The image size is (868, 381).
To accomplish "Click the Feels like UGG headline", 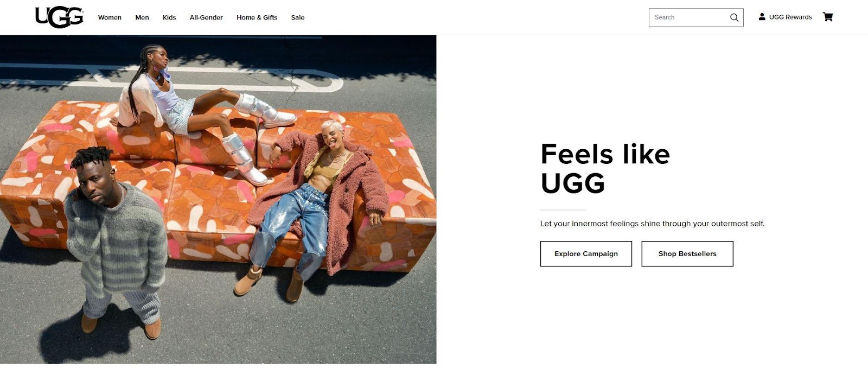I will 605,168.
